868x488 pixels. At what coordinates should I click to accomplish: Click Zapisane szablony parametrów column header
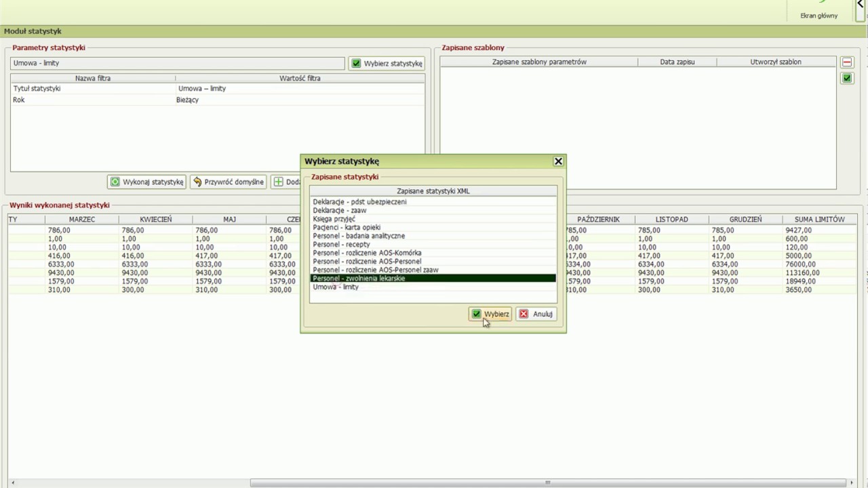[539, 62]
